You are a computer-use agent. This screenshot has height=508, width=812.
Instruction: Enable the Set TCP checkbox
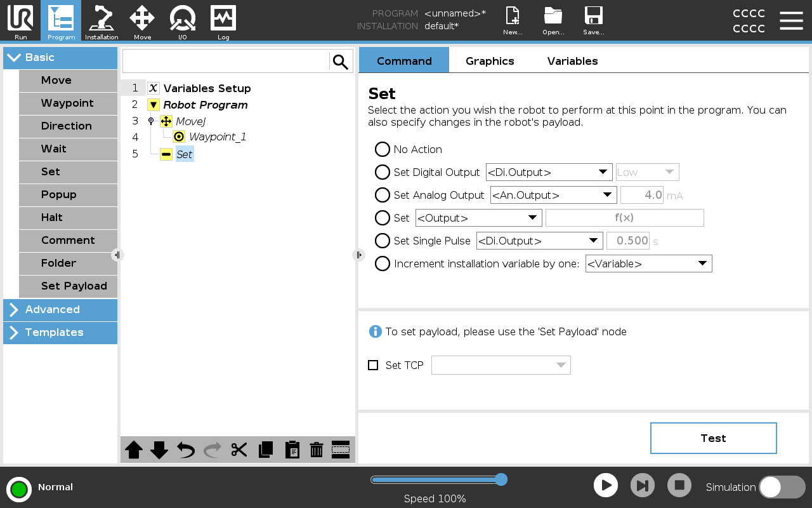[373, 365]
